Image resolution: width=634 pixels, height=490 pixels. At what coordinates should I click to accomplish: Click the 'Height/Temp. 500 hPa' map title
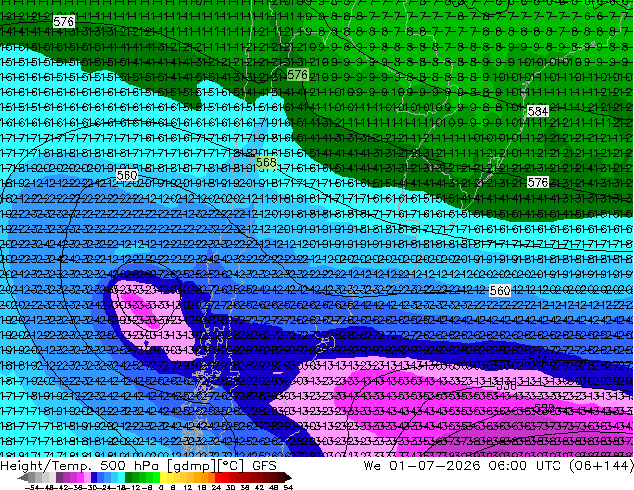tap(80, 465)
